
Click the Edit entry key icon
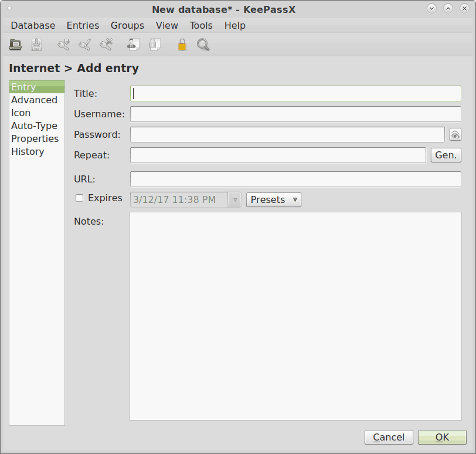[x=84, y=45]
